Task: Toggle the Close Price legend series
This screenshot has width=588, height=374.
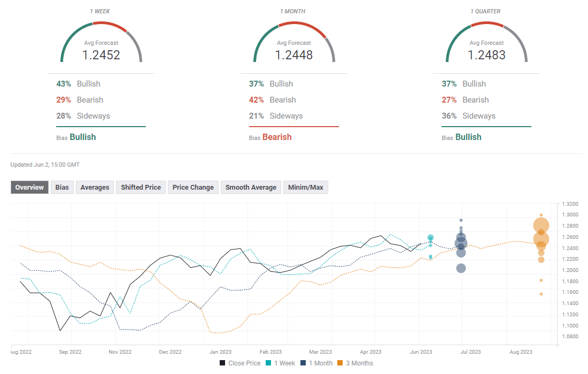Action: click(240, 363)
